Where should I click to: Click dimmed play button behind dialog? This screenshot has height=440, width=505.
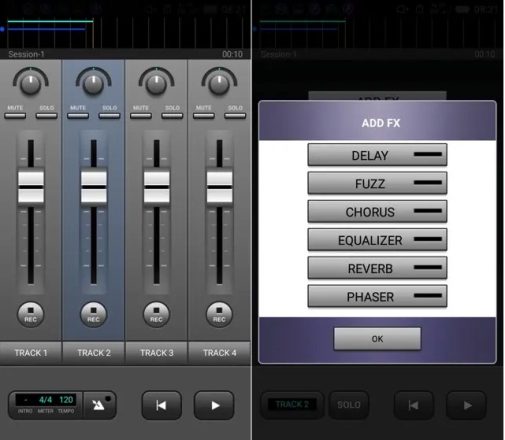[x=466, y=405]
